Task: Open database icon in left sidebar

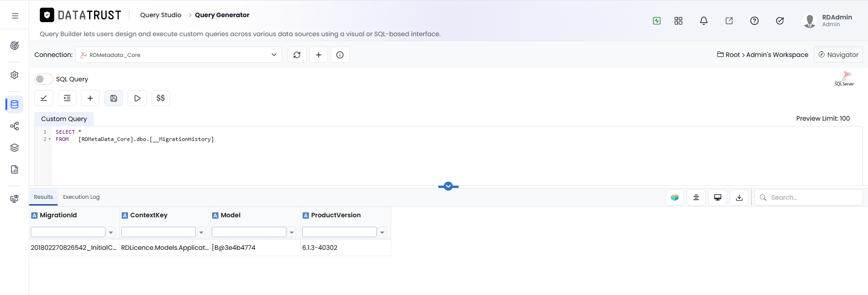Action: pos(14,104)
